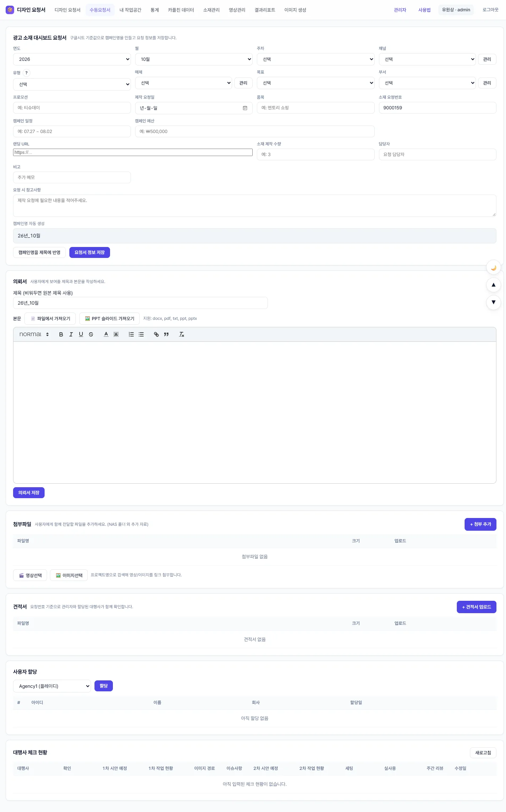This screenshot has width=506, height=812.
Task: Insert an ordered list in the editor
Action: (131, 334)
